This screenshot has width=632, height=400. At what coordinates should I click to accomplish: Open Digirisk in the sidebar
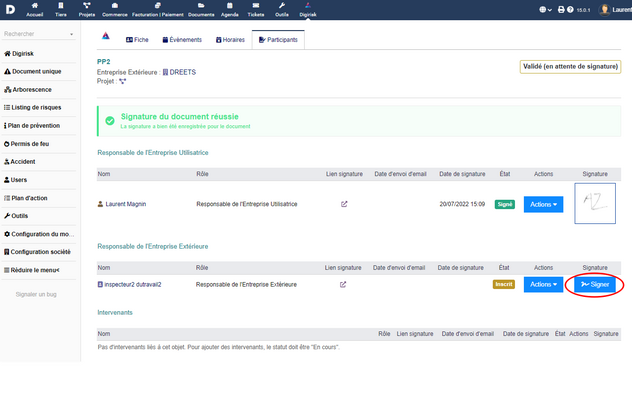click(x=19, y=54)
